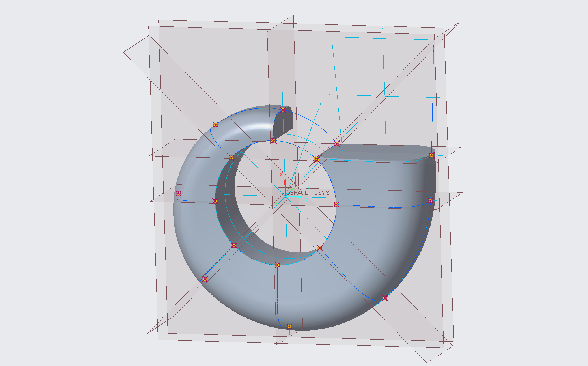Select datum point at volute's bottom outer edge
Viewport: 588px width, 366px height.
coord(289,326)
